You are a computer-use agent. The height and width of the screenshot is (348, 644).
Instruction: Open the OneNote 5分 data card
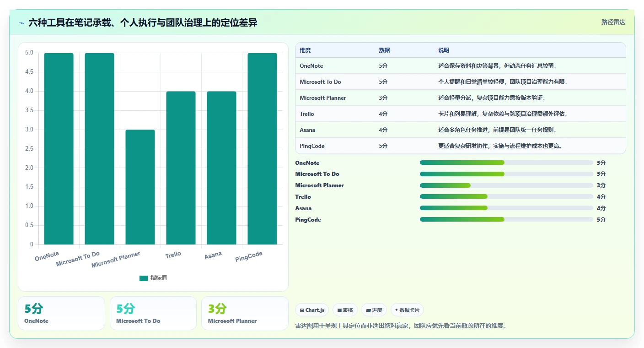point(61,313)
